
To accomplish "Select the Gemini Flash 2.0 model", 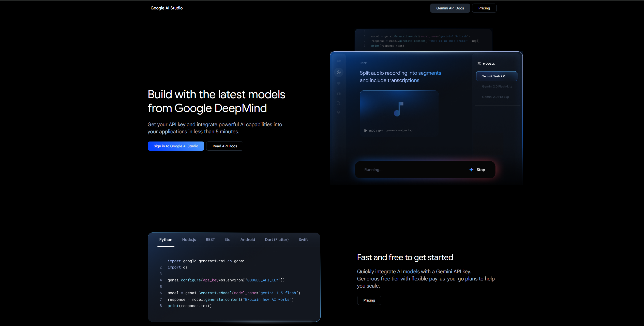I will [497, 76].
